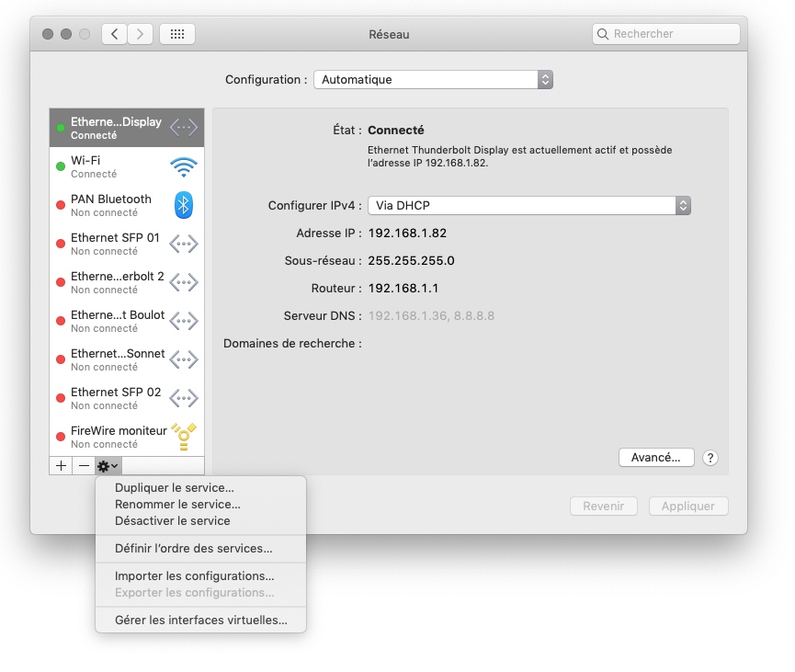Click the Ethernet icon beside Ethernet SFP 02

coord(184,398)
